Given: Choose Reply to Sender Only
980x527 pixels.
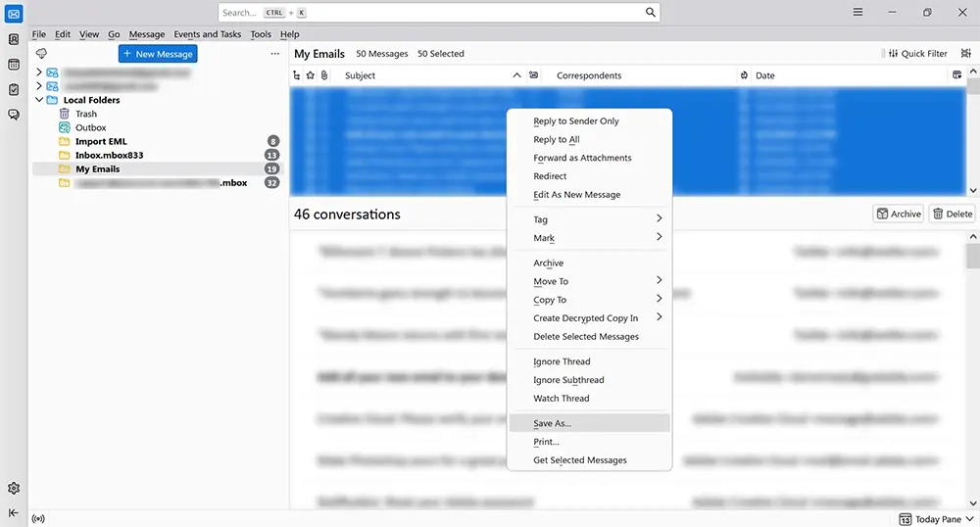Looking at the screenshot, I should point(589,121).
